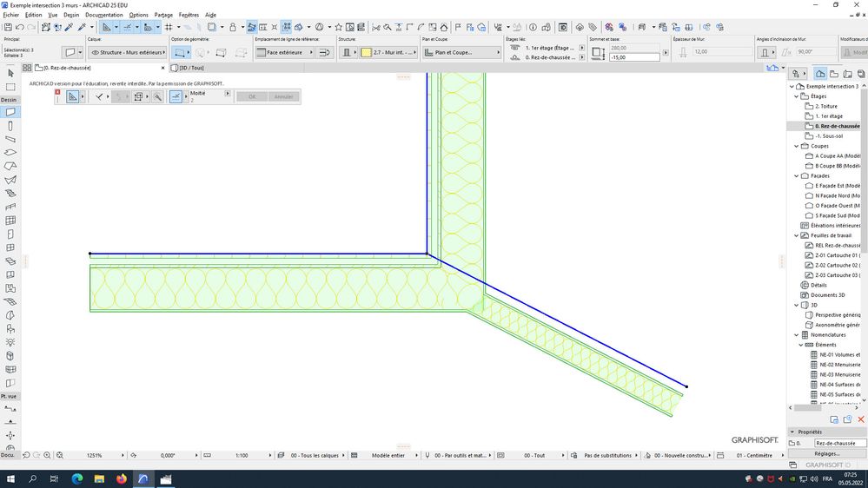Screen dimensions: 868x488
Task: Open the Documentation menu
Action: pyautogui.click(x=104, y=15)
